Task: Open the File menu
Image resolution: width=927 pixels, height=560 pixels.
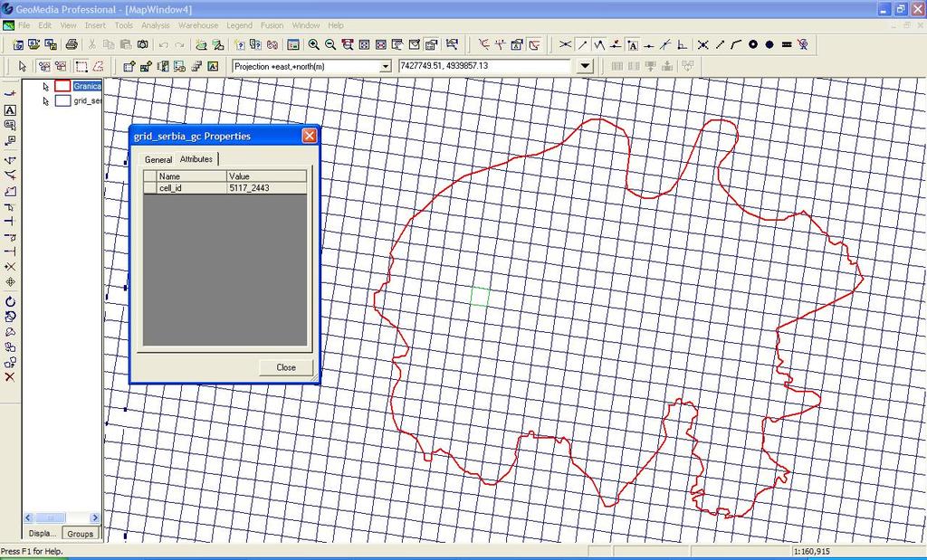Action: (24, 25)
